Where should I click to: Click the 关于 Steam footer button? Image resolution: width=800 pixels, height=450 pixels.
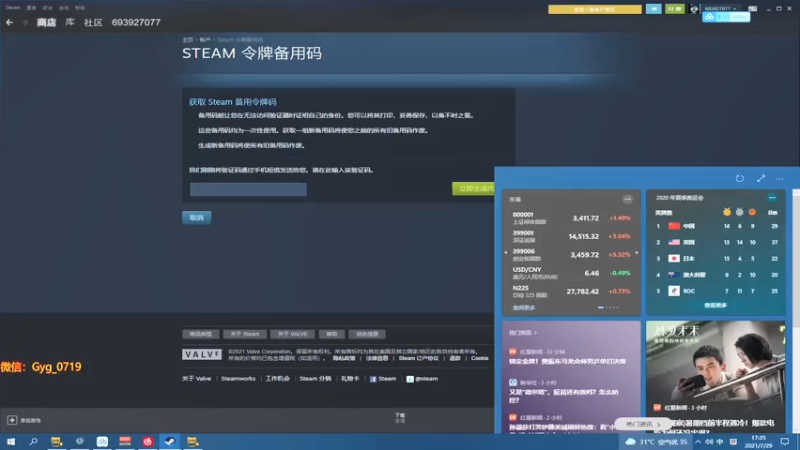pos(244,334)
